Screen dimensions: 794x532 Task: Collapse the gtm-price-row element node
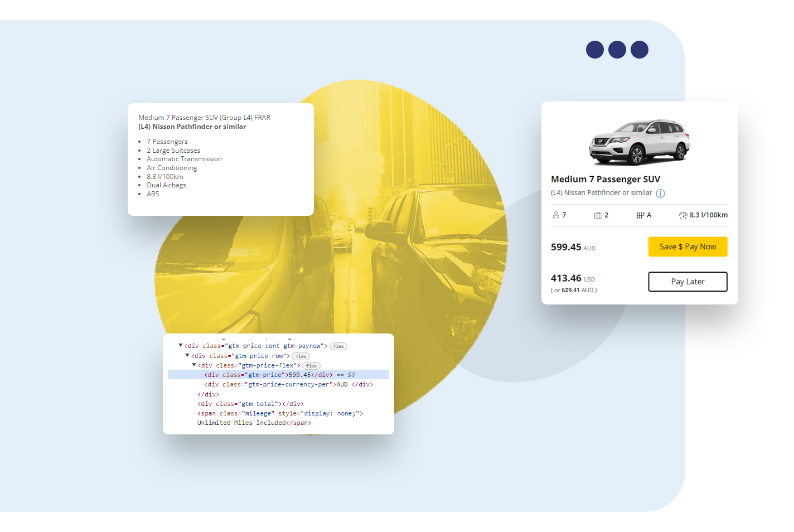tap(187, 355)
